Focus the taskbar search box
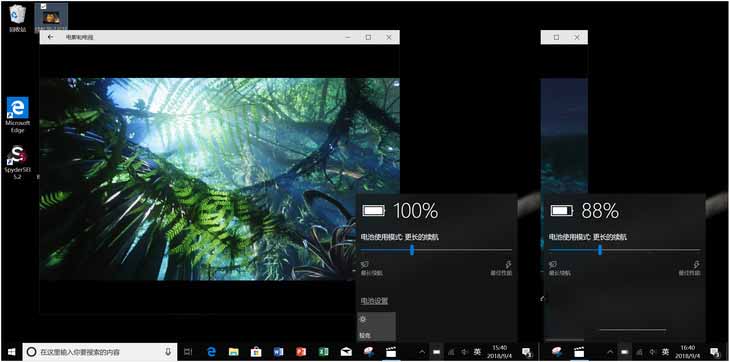 (x=100, y=352)
